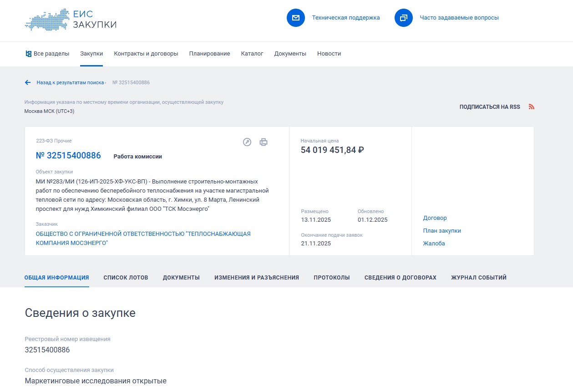Screen dimensions: 573x392
Task: Click the back arrow to search results
Action: point(28,82)
